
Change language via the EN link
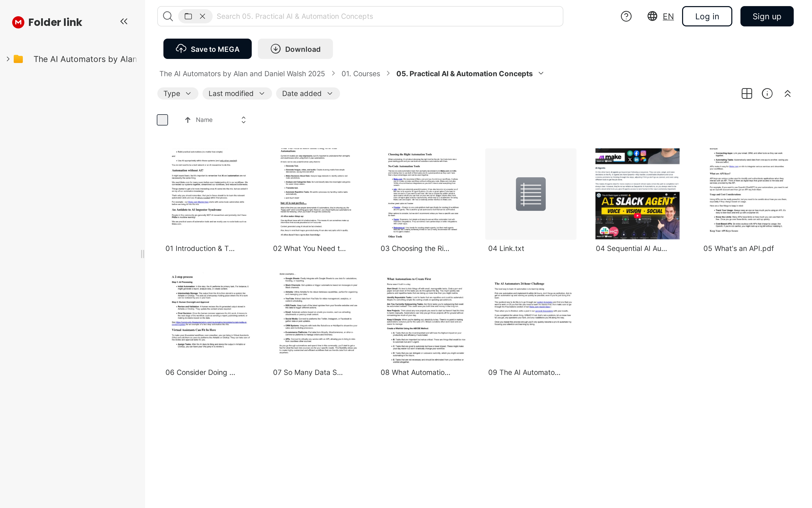point(668,17)
